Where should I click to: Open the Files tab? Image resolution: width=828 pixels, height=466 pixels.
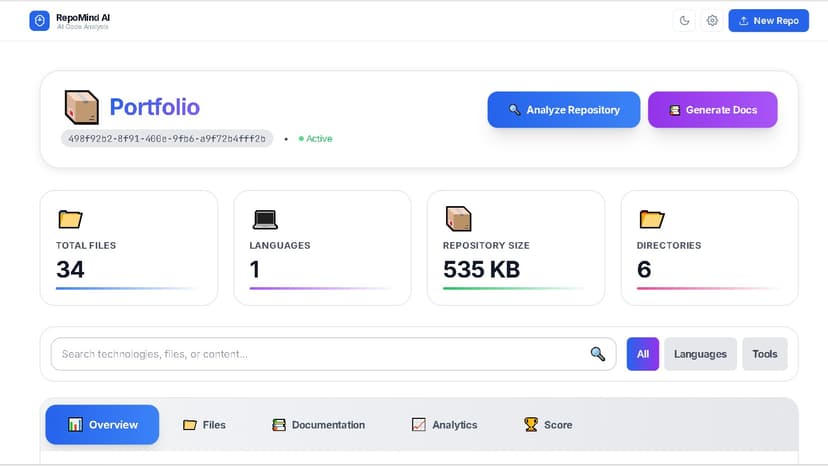point(204,425)
